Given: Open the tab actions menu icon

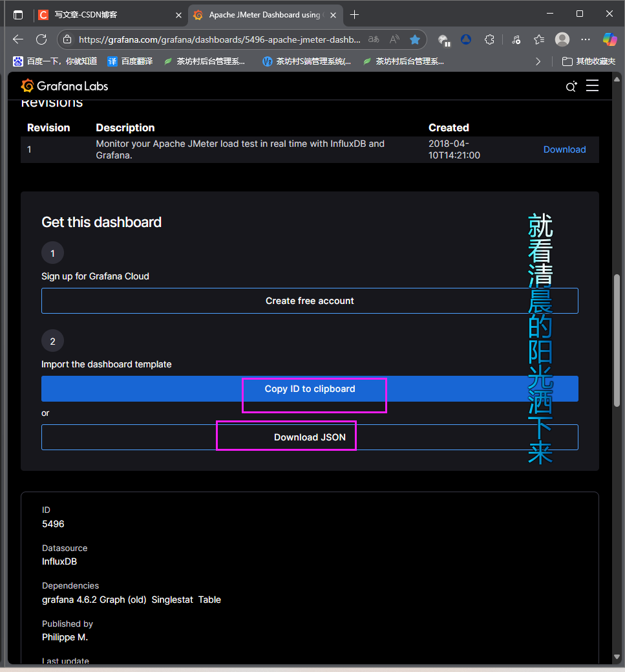Looking at the screenshot, I should click(x=18, y=15).
